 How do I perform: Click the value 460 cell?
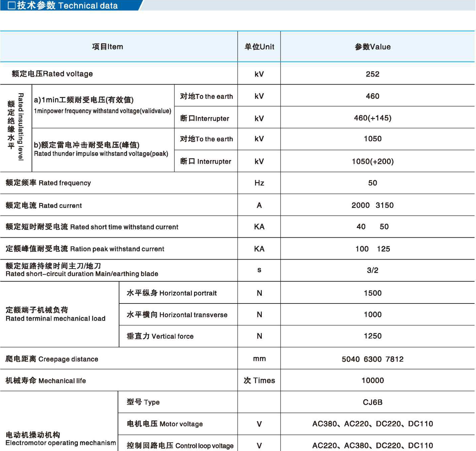coord(373,96)
